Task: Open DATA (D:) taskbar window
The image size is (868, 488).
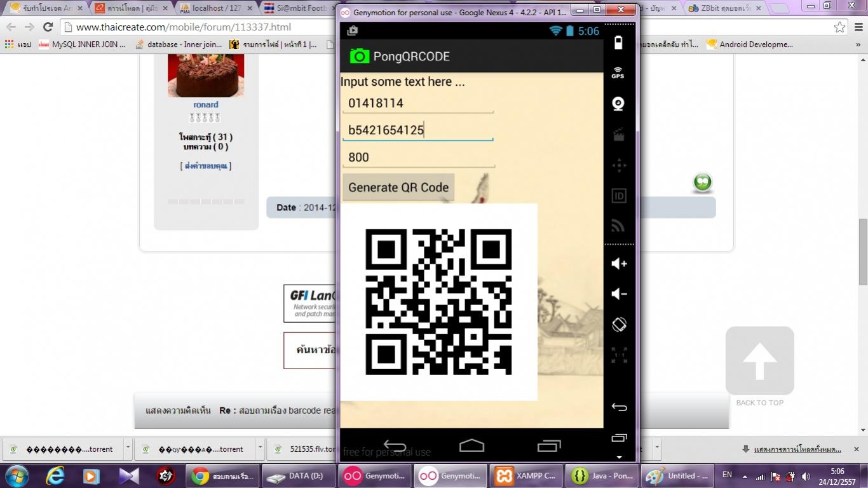Action: (x=298, y=475)
